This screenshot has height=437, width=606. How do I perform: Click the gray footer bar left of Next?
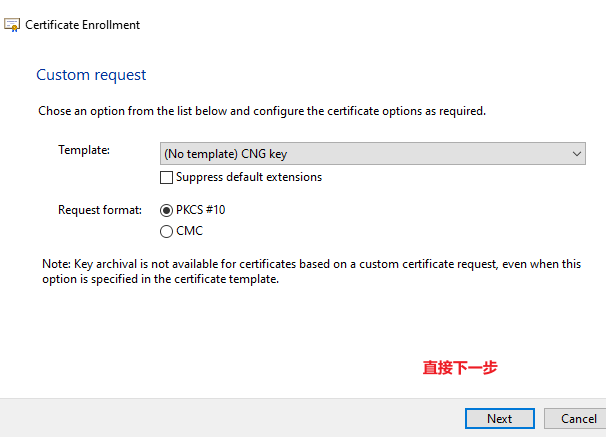point(232,418)
